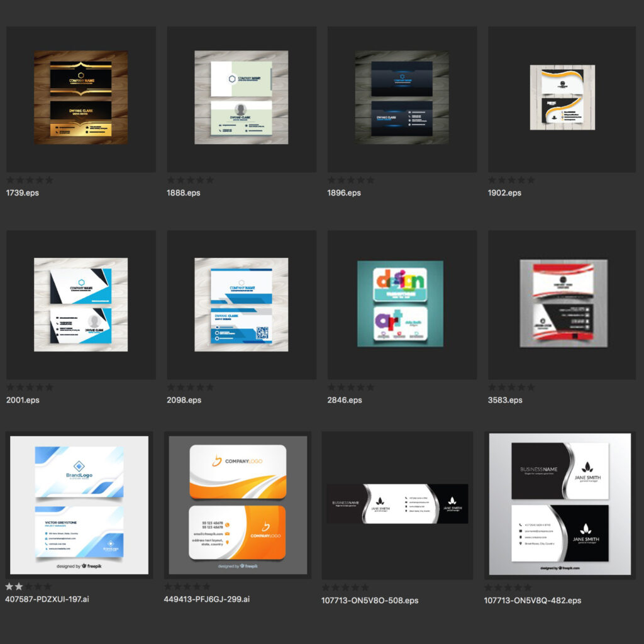Click the 107713-ON5V8O-508.eps filename text

[x=370, y=601]
